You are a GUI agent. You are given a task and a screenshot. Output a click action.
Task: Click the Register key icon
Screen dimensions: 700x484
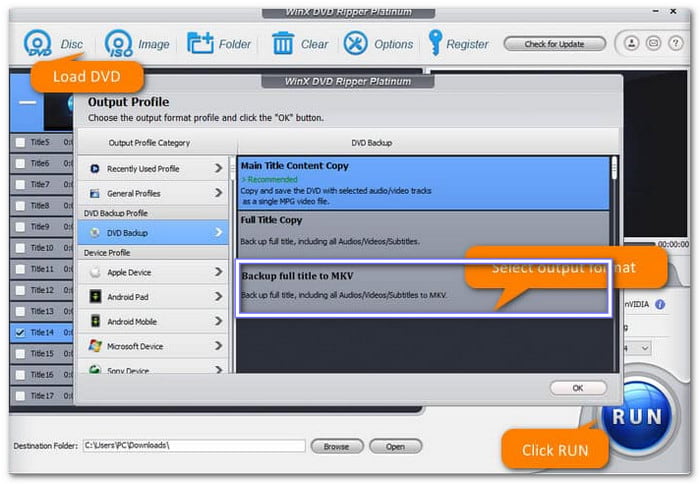tap(436, 44)
